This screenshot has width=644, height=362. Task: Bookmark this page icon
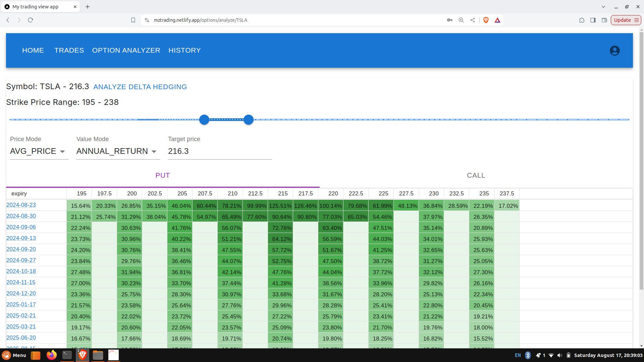[x=133, y=20]
